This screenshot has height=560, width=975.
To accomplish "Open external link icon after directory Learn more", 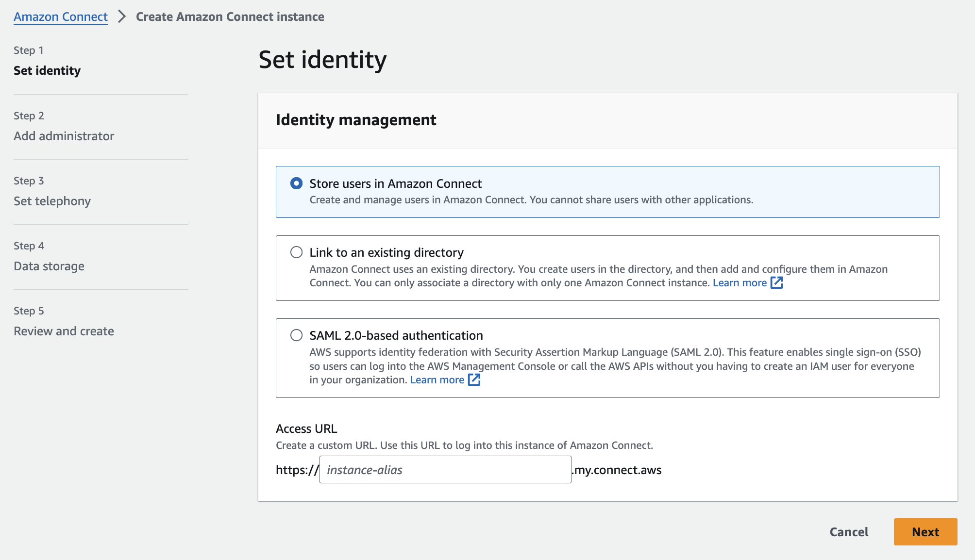I will pos(776,283).
